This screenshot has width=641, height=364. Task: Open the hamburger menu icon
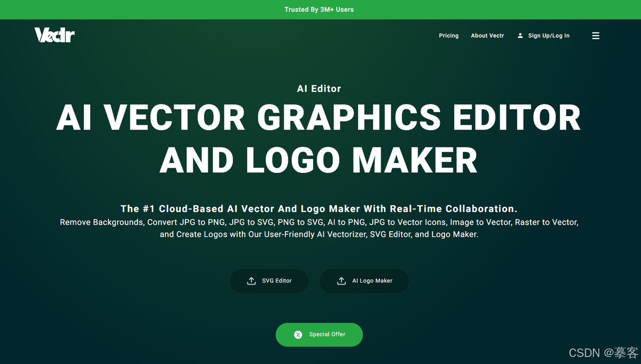click(595, 36)
